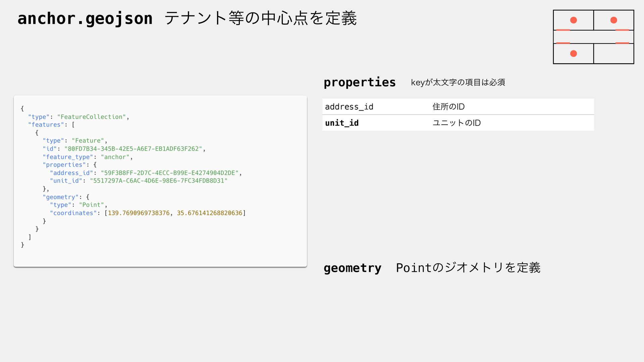This screenshot has width=644, height=362.
Task: Click the top-left red anchor dot
Action: tap(574, 20)
